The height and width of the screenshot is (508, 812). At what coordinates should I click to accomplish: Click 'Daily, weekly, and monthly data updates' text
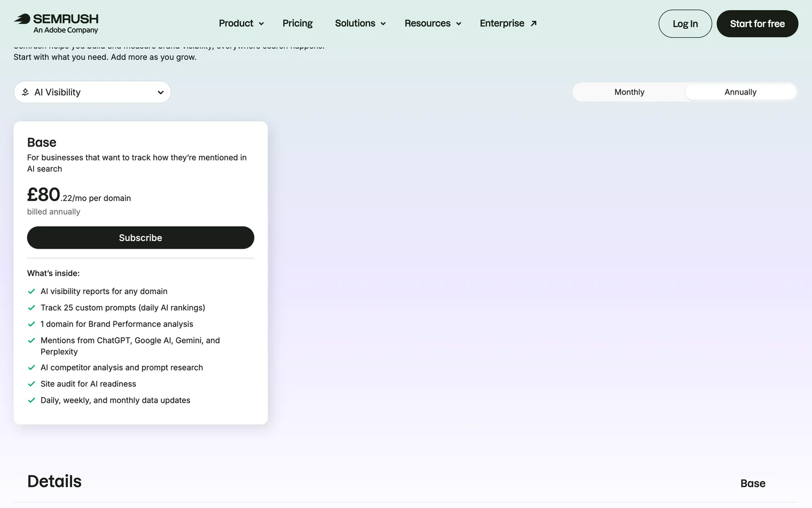[x=115, y=401]
